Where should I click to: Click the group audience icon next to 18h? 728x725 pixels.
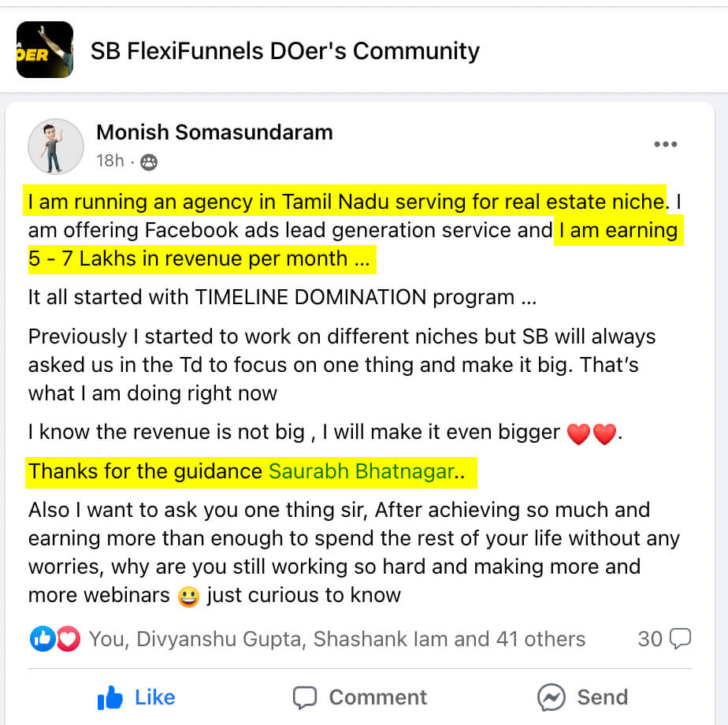(x=148, y=162)
